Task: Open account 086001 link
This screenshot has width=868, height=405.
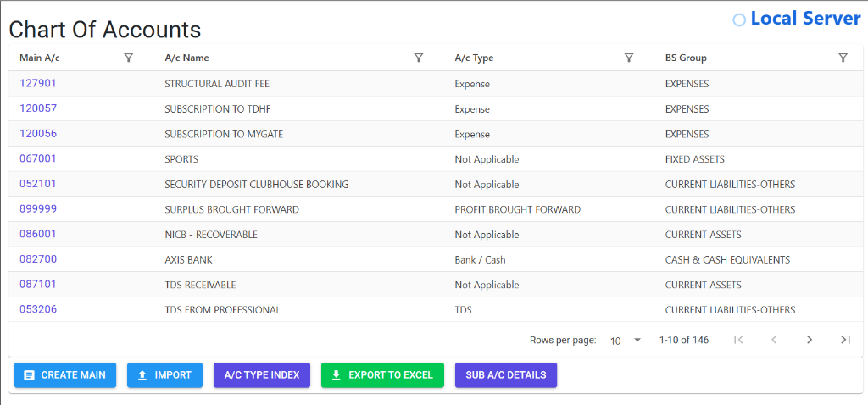Action: (x=38, y=234)
